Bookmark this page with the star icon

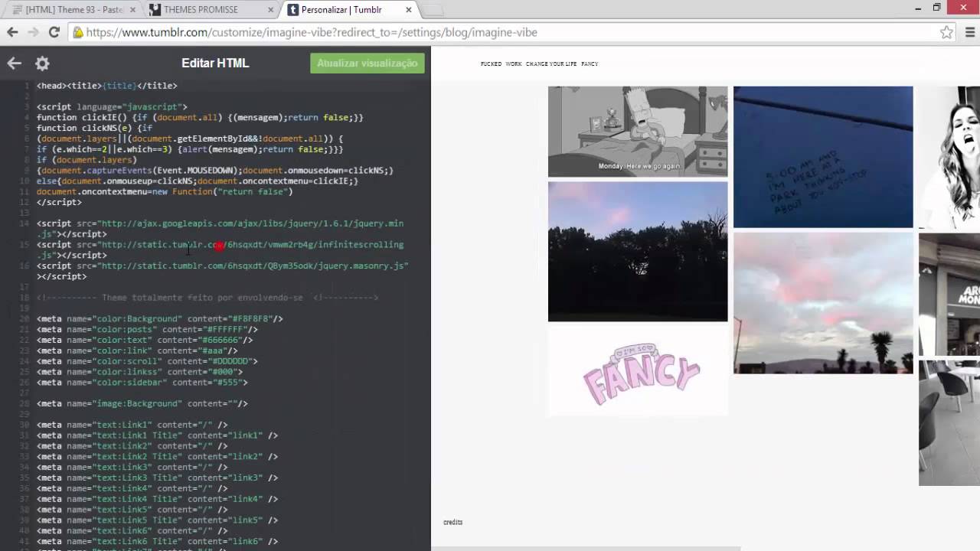(947, 32)
